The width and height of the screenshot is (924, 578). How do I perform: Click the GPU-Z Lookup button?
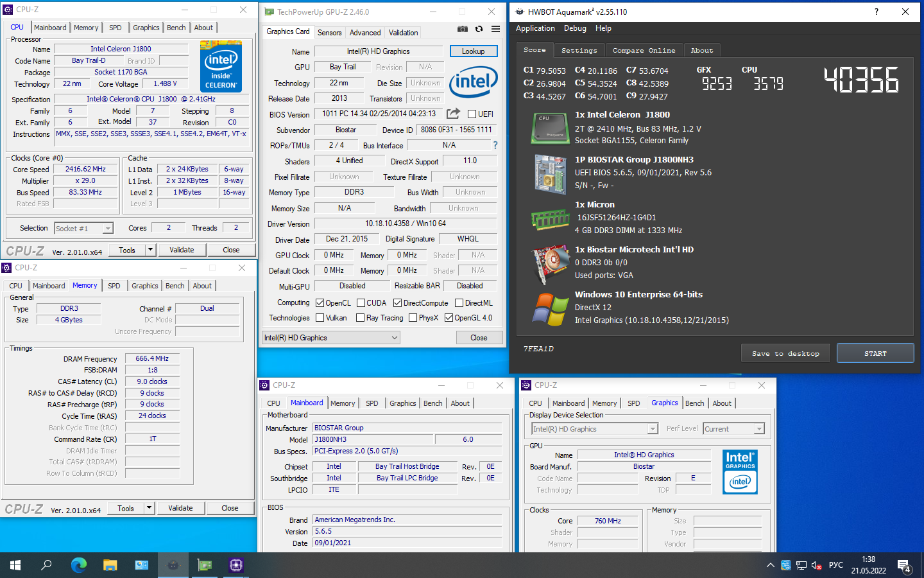coord(474,51)
